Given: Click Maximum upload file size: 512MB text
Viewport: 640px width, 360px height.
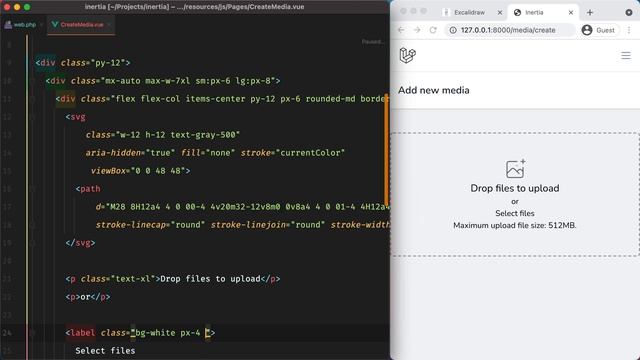Looking at the screenshot, I should (x=515, y=225).
